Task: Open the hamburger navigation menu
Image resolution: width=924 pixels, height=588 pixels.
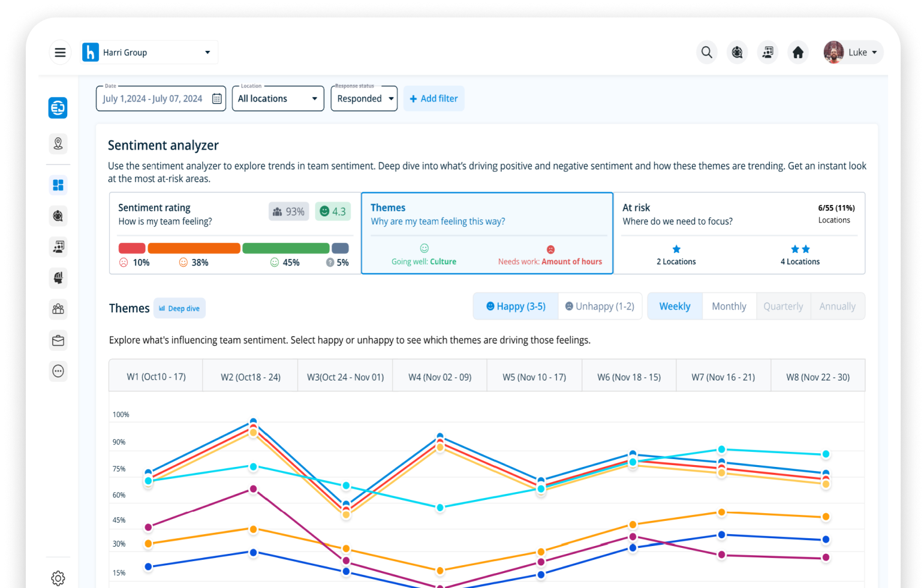Action: tap(60, 53)
